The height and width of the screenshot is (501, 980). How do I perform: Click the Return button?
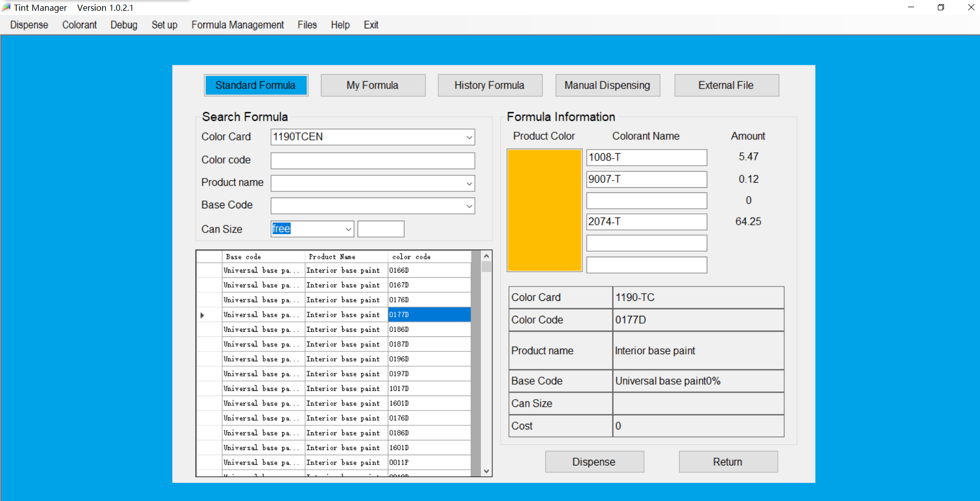727,462
